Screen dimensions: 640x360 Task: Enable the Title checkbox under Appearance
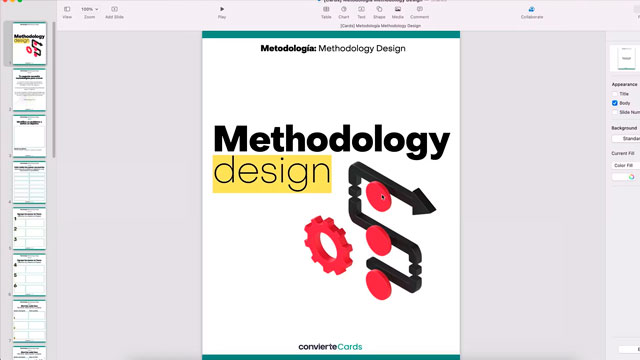click(x=615, y=94)
